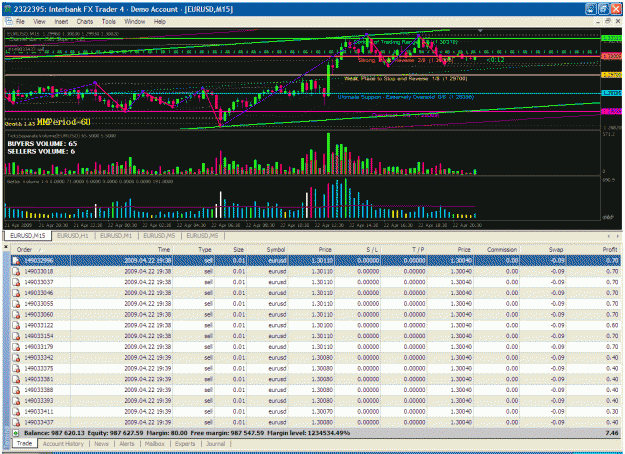Sort orders by the Symbol column header
This screenshot has height=454, width=625.
pyautogui.click(x=268, y=250)
